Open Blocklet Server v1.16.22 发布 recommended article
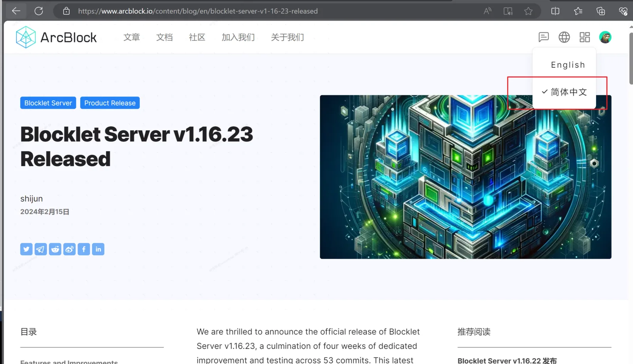This screenshot has width=633, height=364. click(507, 360)
